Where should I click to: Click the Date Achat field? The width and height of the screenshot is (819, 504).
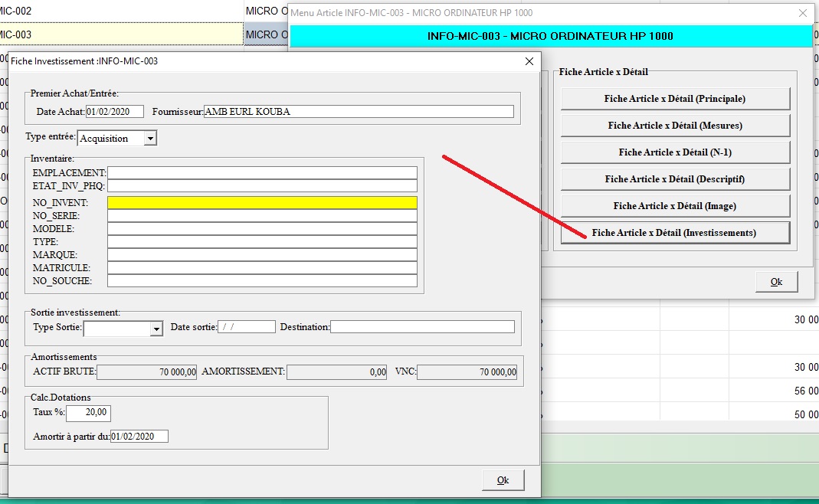point(114,112)
